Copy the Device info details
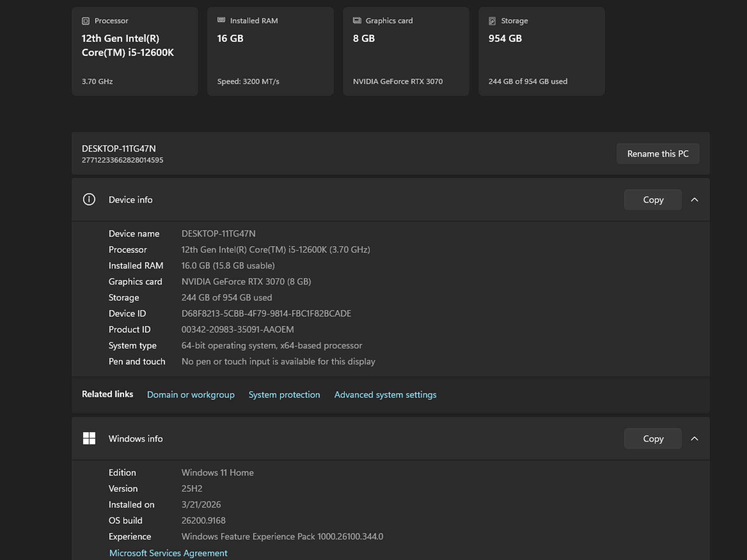Screen dimensions: 747x560 pos(653,199)
